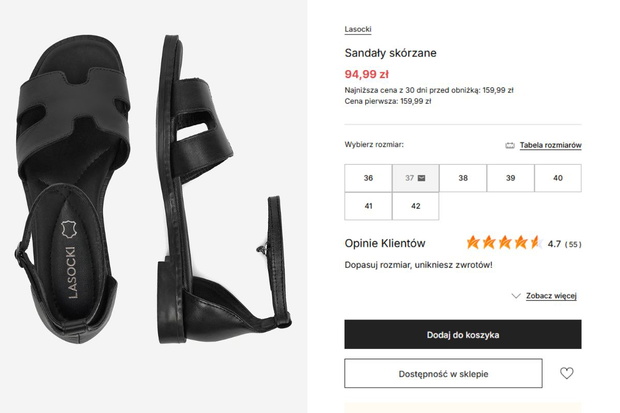
Task: Open the Lasocki brand link
Action: tap(358, 29)
